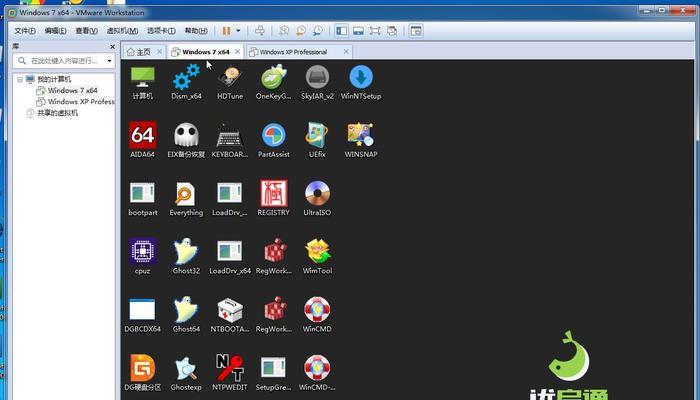
Task: Collapse the 我的计算机 tree node
Action: pos(20,79)
